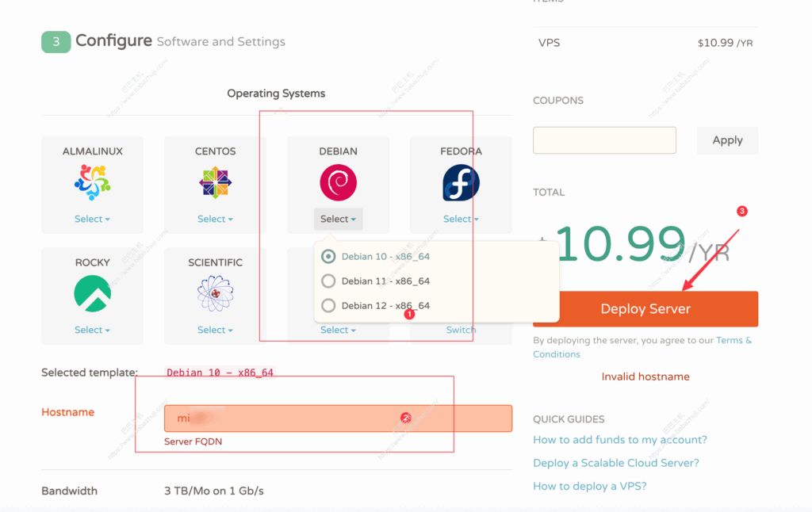This screenshot has height=512, width=812.
Task: Click the Fedora logo icon
Action: point(461,183)
